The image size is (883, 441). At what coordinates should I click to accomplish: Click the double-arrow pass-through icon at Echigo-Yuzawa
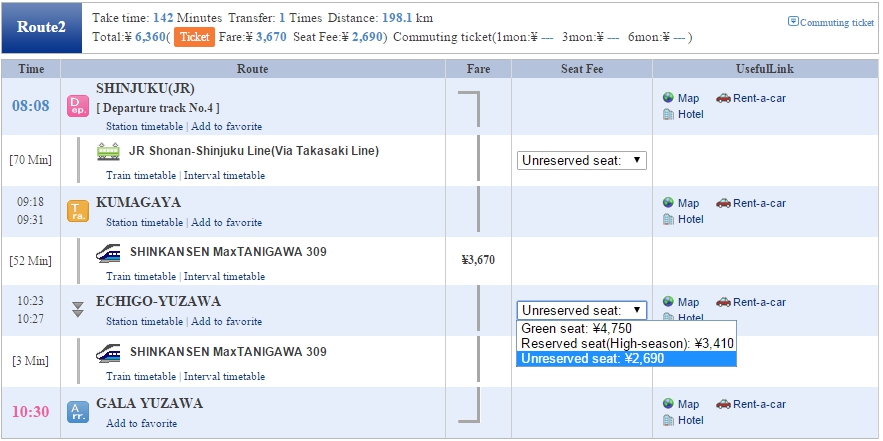[x=78, y=310]
